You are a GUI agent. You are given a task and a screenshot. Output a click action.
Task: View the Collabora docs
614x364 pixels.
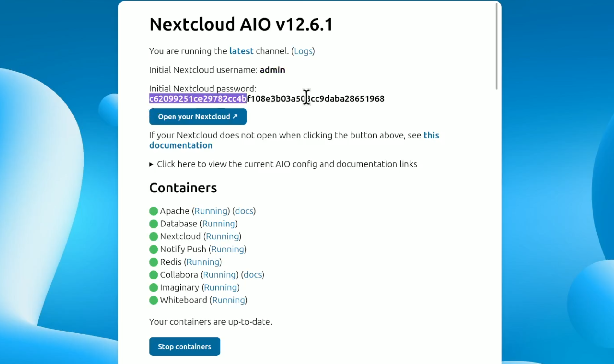pyautogui.click(x=252, y=274)
